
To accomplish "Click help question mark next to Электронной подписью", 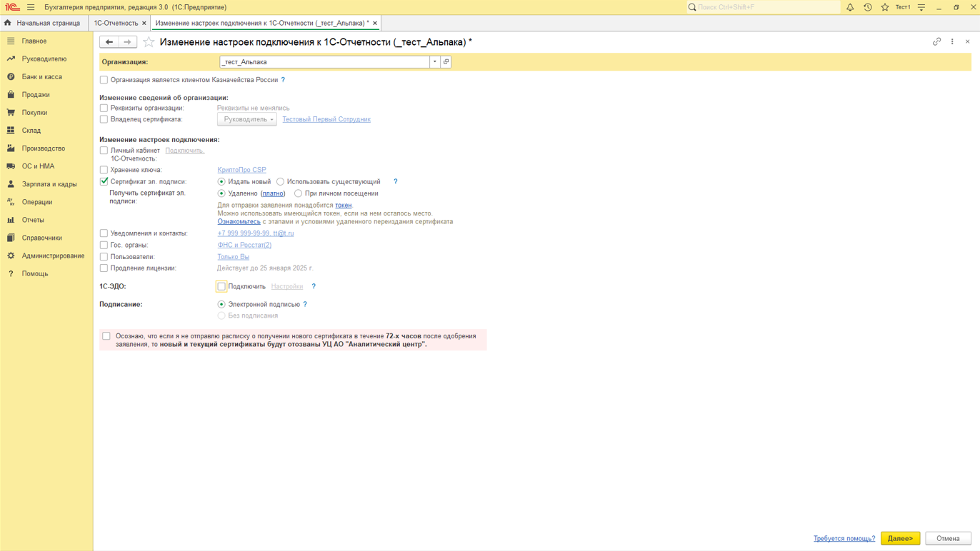I will coord(305,304).
